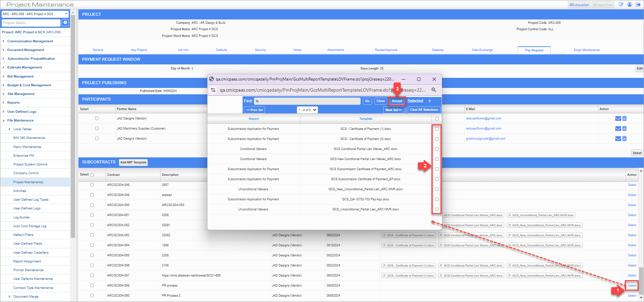Click the logout arrow icon
The image size is (644, 302).
638,5
